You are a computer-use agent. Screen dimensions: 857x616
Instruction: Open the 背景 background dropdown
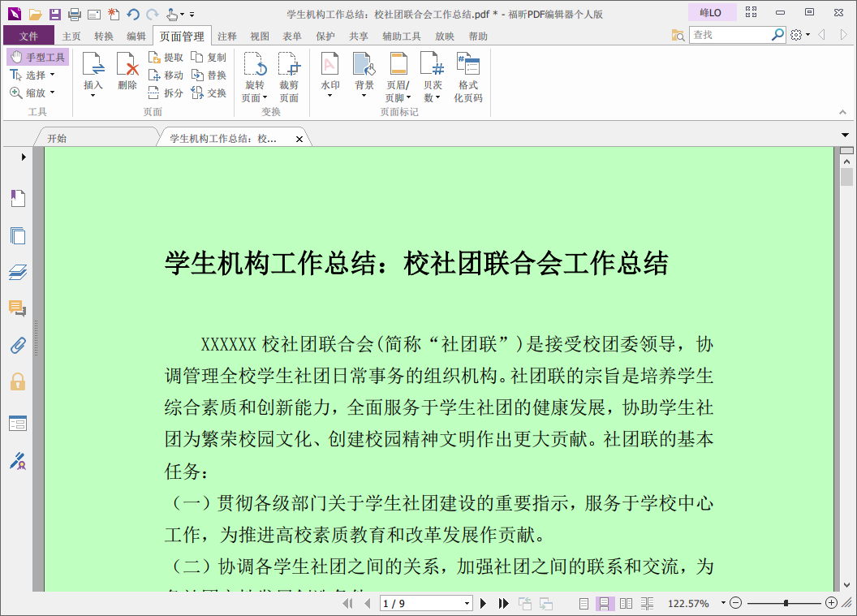[364, 75]
